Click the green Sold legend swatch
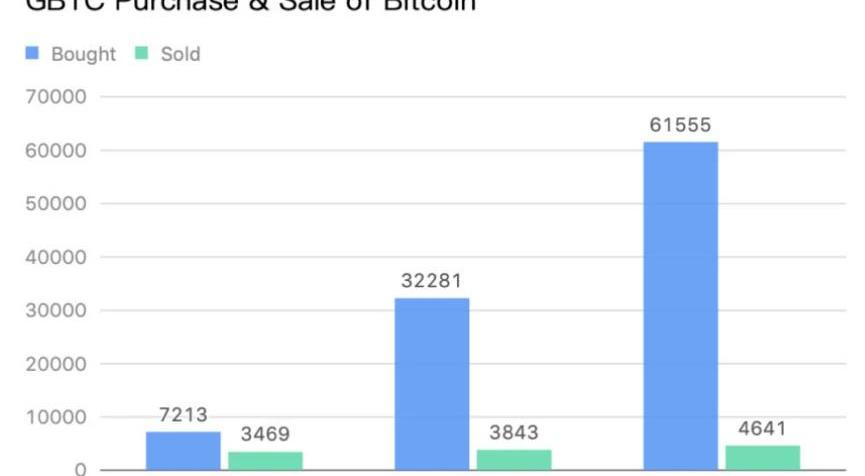 coord(141,53)
